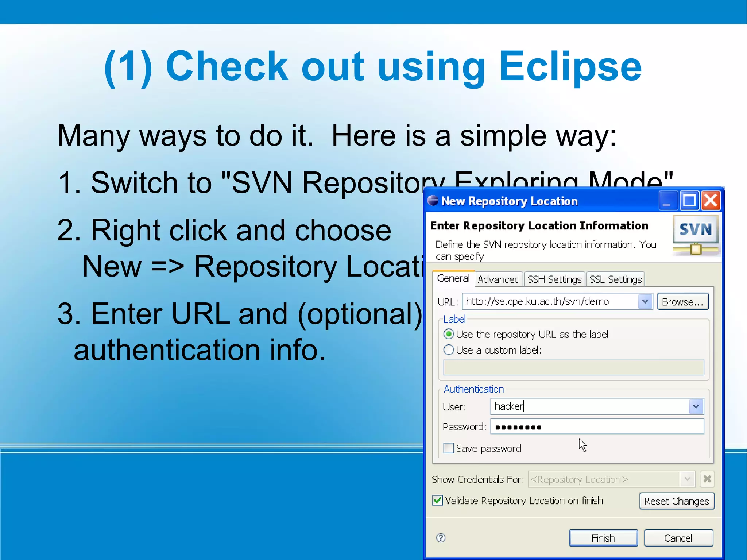
Task: Click the clear credentials X icon
Action: click(x=707, y=479)
